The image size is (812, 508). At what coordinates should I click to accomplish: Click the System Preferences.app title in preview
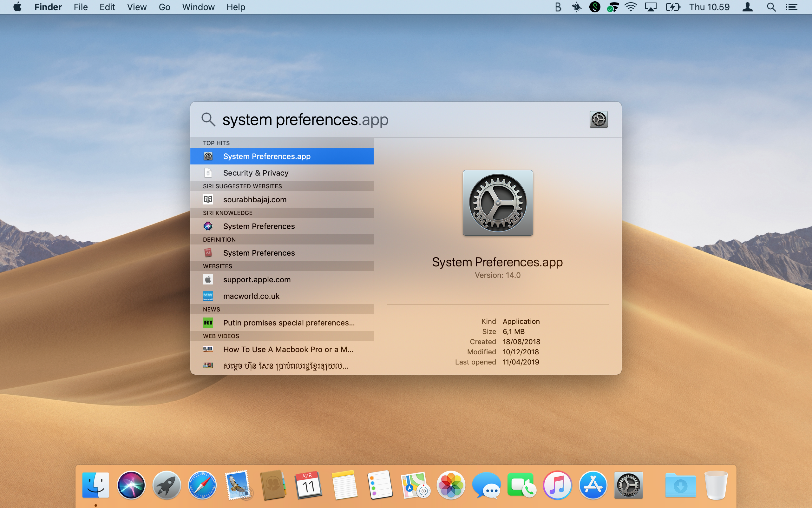497,262
